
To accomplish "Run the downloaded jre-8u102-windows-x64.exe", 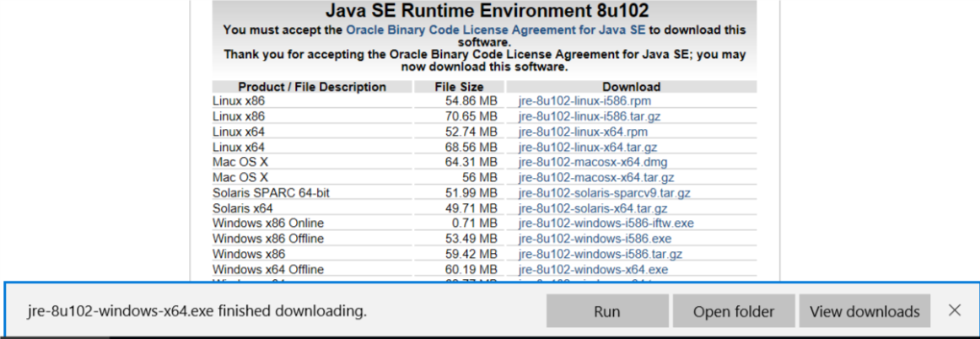I will (x=607, y=311).
